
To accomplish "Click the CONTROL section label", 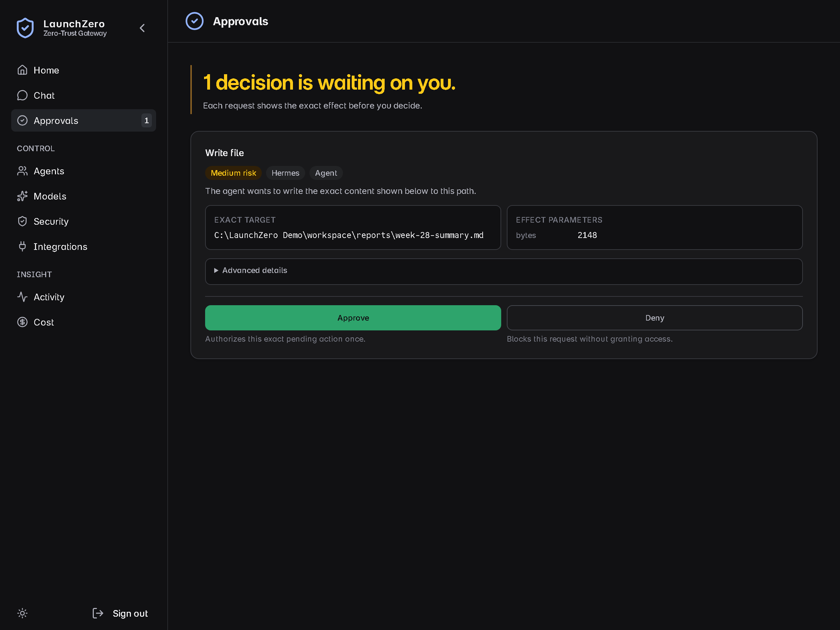I will pos(36,148).
